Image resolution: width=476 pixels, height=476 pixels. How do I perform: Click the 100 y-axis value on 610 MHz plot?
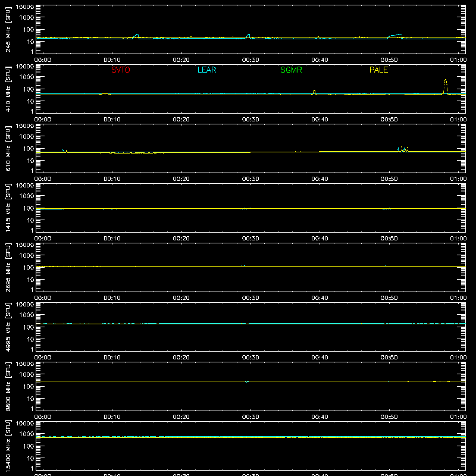pyautogui.click(x=29, y=149)
